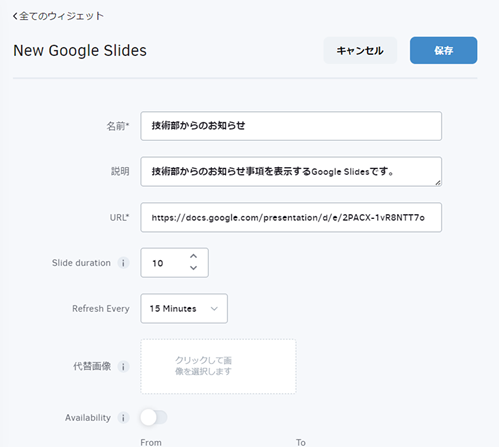Image resolution: width=499 pixels, height=447 pixels.
Task: Click the From label
Action: tap(151, 442)
